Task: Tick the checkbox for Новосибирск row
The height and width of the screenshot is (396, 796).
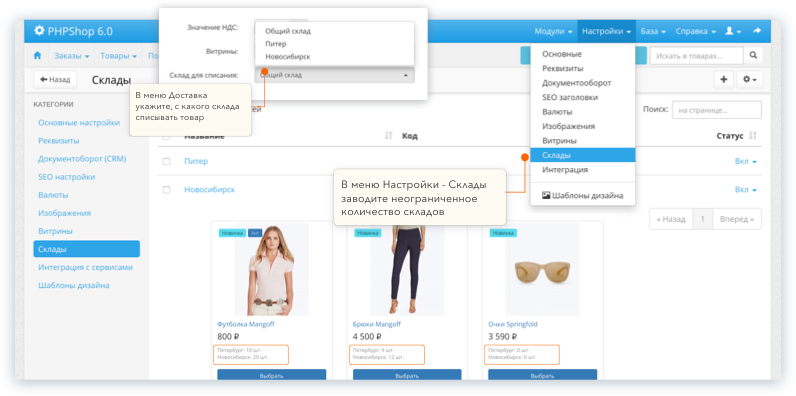Action: (x=166, y=190)
